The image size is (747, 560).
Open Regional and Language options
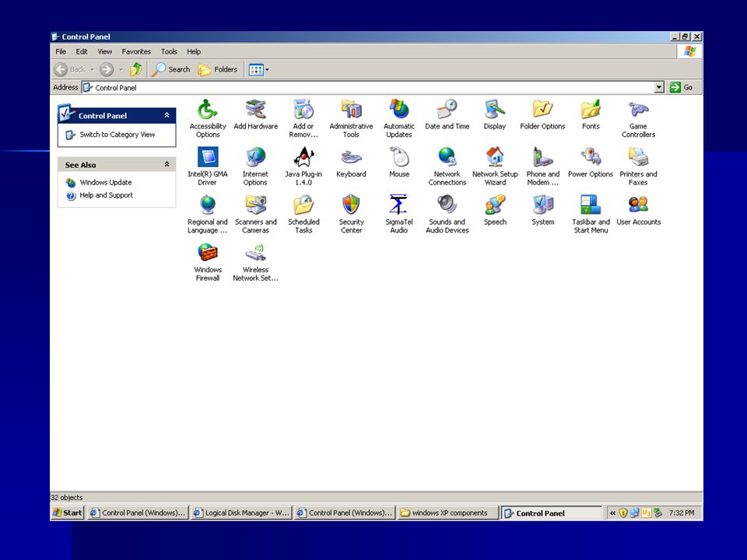point(208,214)
